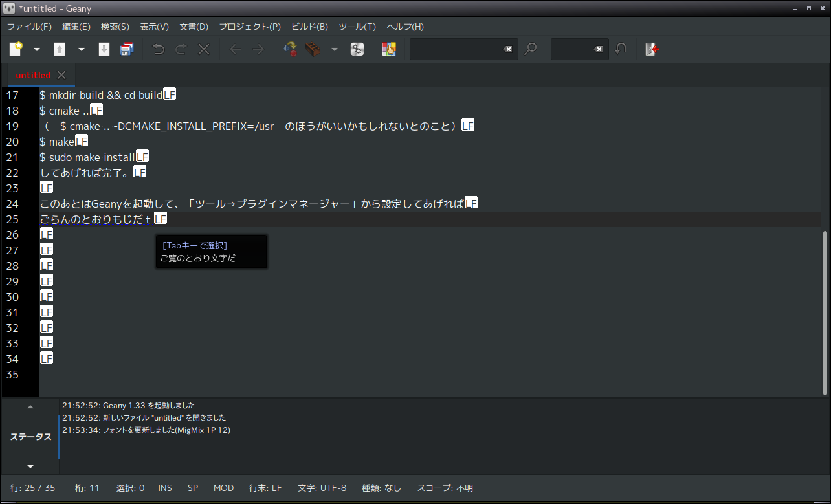Click the '$ sudo make install' line
831x504 pixels.
(x=87, y=157)
